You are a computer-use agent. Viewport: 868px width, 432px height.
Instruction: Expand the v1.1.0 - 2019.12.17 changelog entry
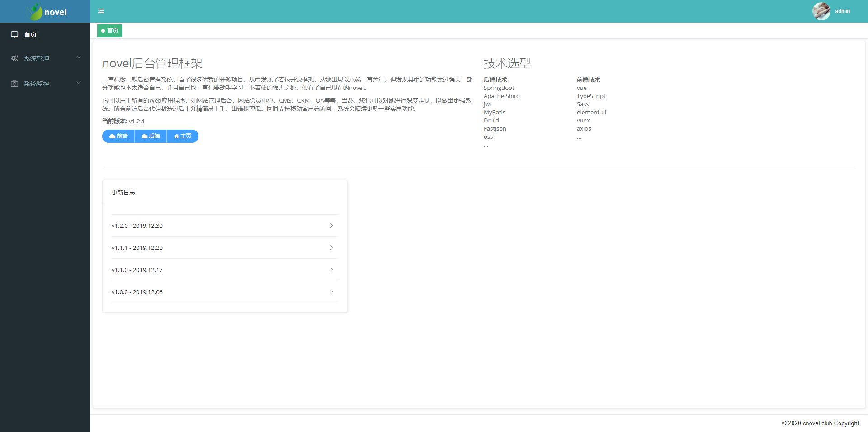coord(331,270)
